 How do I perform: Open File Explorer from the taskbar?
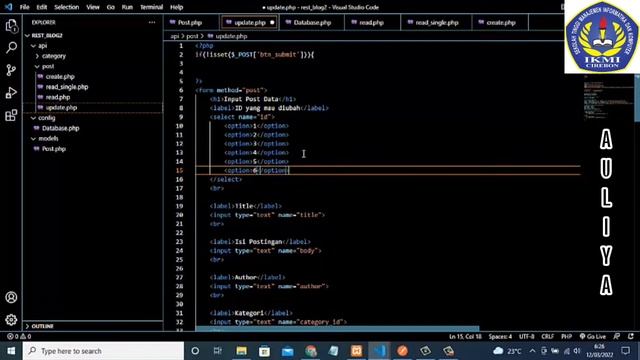[241, 351]
